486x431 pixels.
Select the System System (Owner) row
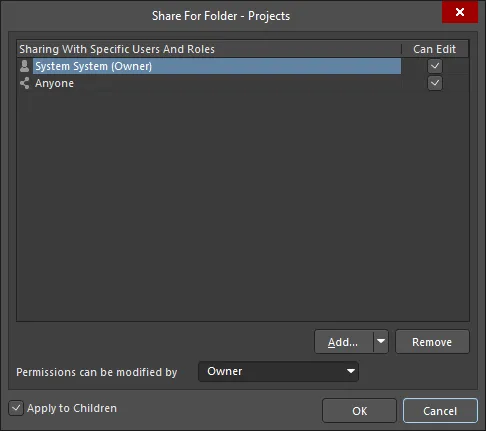click(x=217, y=66)
